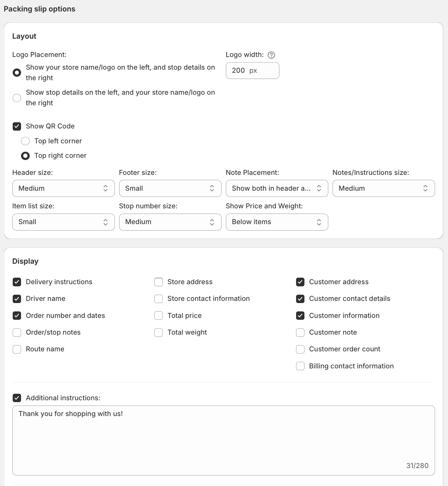The width and height of the screenshot is (448, 486).
Task: Click the Logo width help icon
Action: click(x=271, y=55)
